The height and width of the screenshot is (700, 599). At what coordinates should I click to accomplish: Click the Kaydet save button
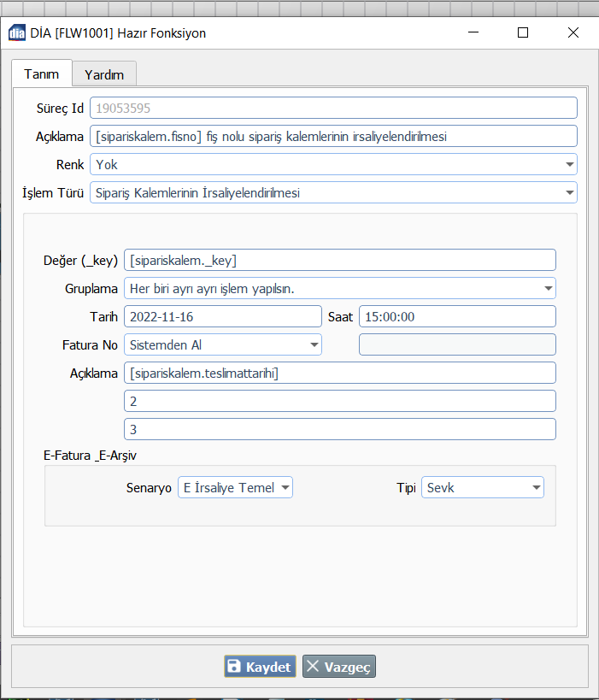point(260,667)
